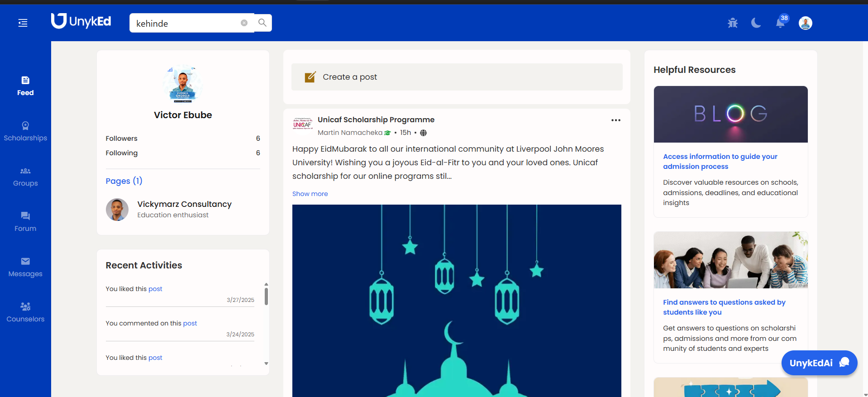This screenshot has height=397, width=868.
Task: Click scroll-up arrow in Recent Activities
Action: tap(266, 284)
